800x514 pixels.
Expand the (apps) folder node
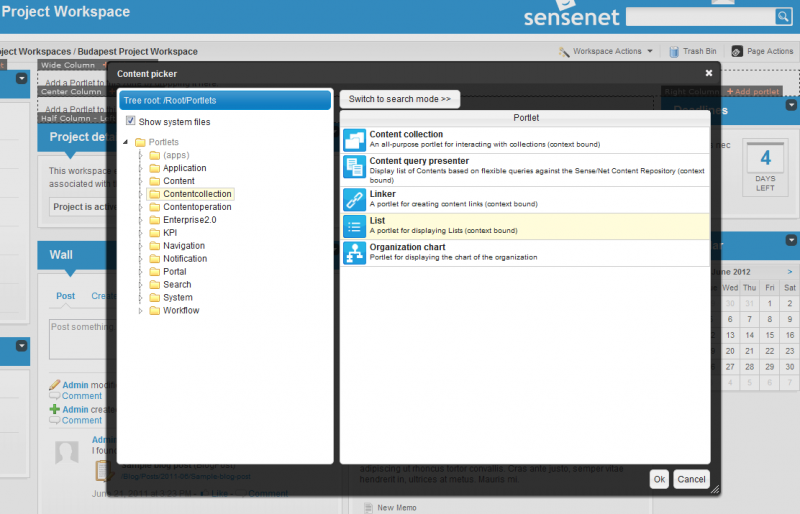pos(140,155)
